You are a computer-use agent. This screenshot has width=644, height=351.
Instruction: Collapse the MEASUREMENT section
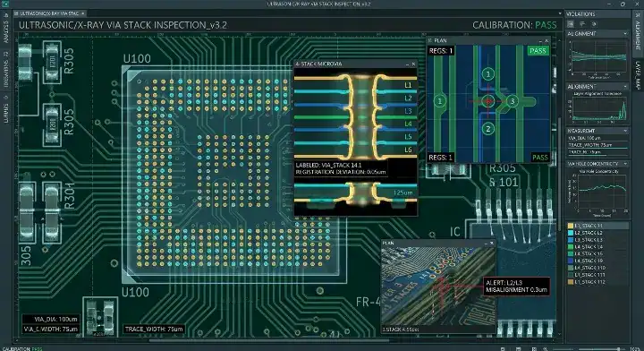tap(625, 131)
